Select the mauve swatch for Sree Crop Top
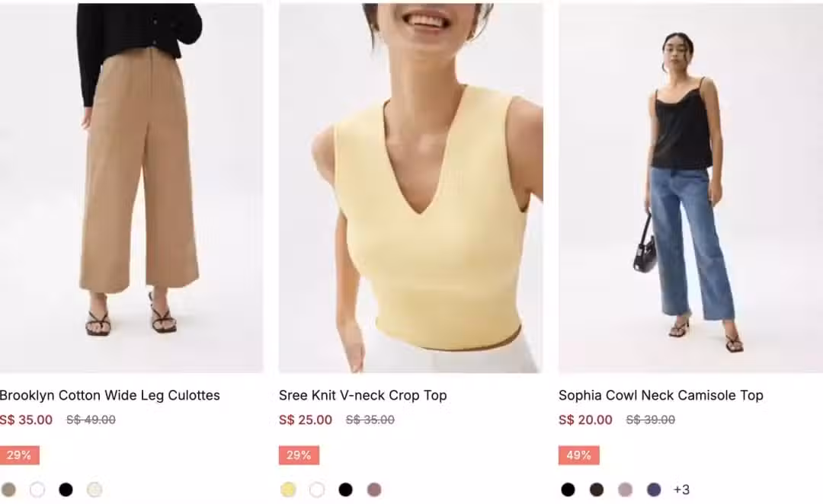Viewport: 823px width, 504px height. pos(373,490)
